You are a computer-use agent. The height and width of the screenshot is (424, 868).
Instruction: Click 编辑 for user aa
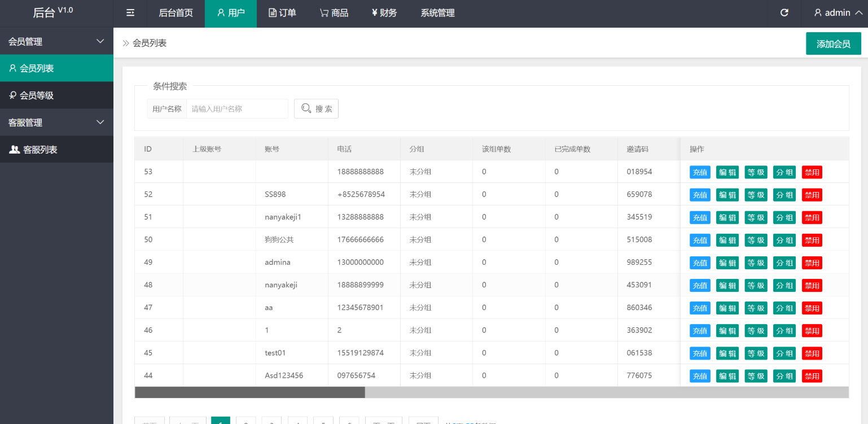point(727,308)
